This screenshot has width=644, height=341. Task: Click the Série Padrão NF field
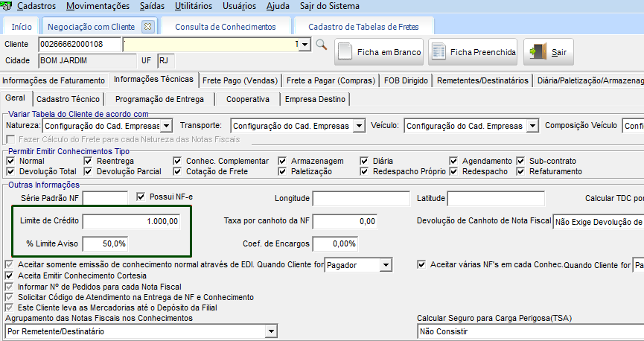click(105, 198)
